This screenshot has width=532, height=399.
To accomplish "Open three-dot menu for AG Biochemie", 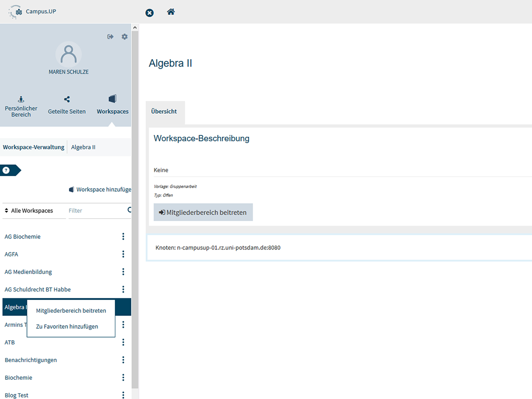I will coord(123,236).
